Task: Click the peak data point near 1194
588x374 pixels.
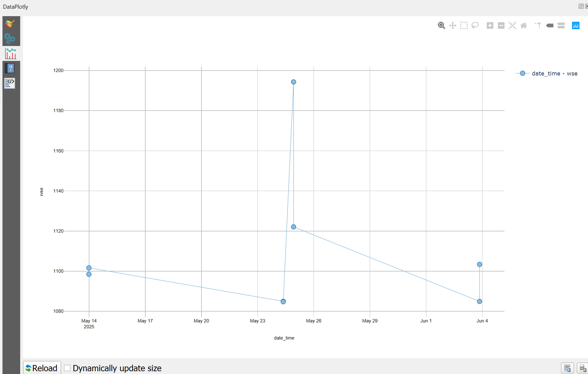Action: coord(293,82)
